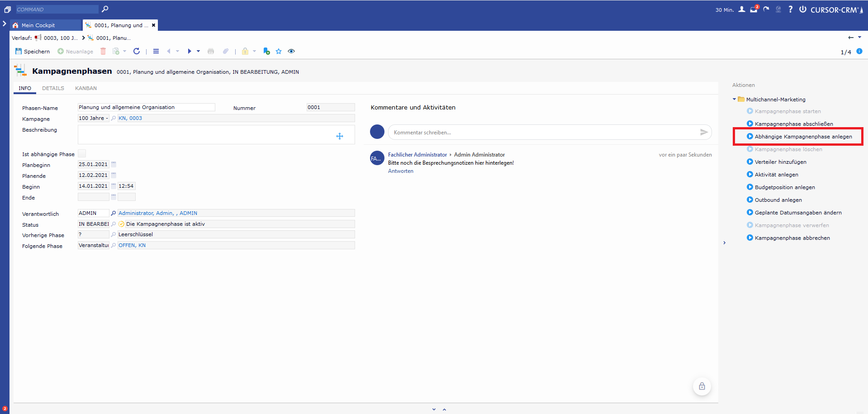Refresh the record with reload icon
Image resolution: width=868 pixels, height=414 pixels.
click(137, 51)
